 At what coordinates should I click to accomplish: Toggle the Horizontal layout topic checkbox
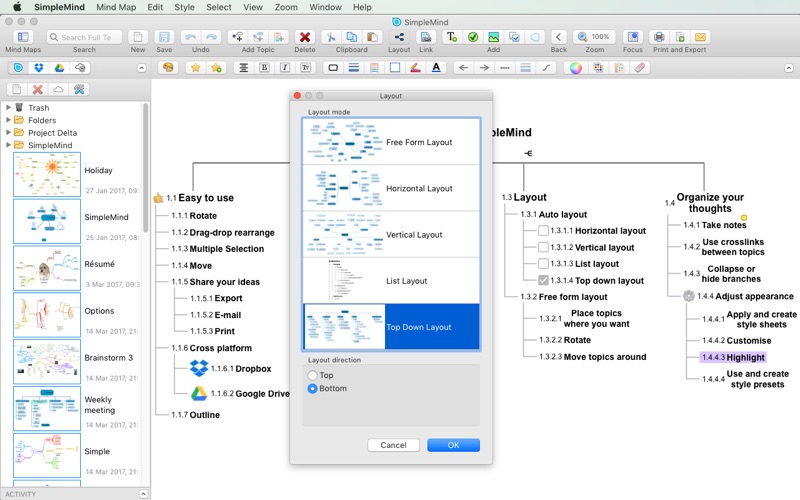[x=543, y=231]
